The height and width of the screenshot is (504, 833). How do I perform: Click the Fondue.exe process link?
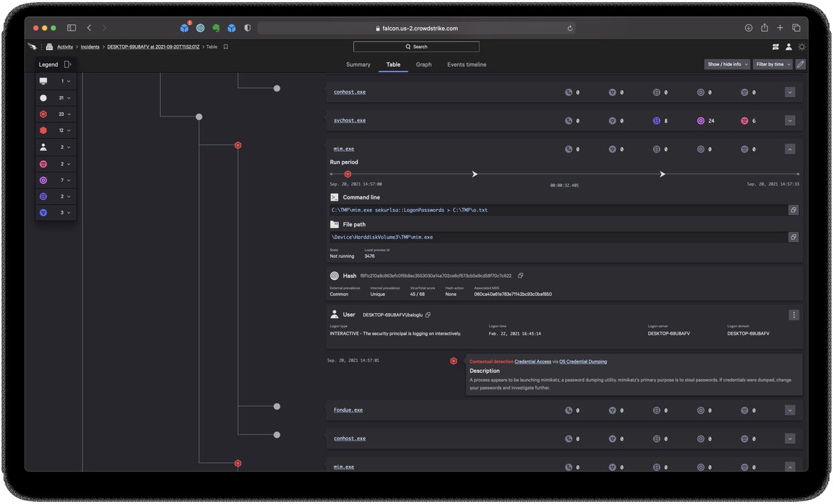346,410
